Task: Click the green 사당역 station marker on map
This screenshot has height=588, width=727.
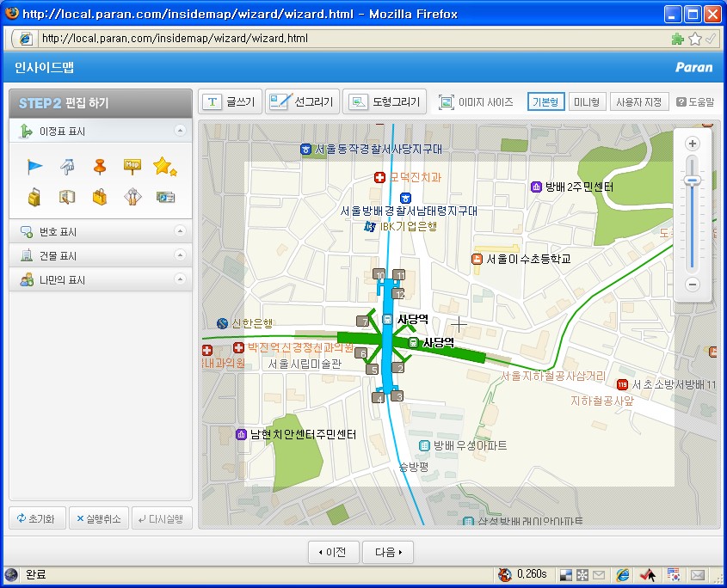Action: [x=413, y=342]
